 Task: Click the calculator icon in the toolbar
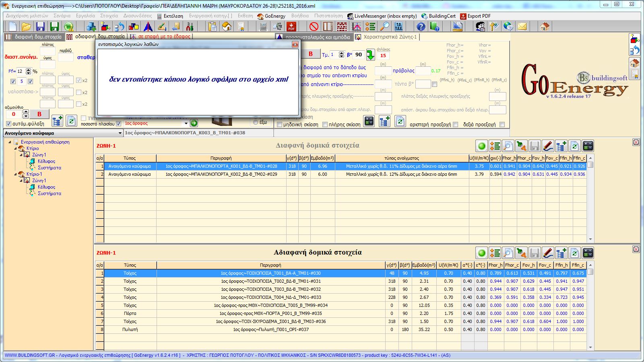[263, 27]
